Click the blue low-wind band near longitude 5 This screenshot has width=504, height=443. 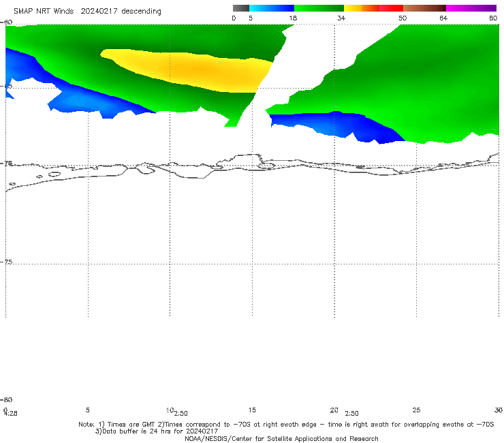pyautogui.click(x=80, y=100)
